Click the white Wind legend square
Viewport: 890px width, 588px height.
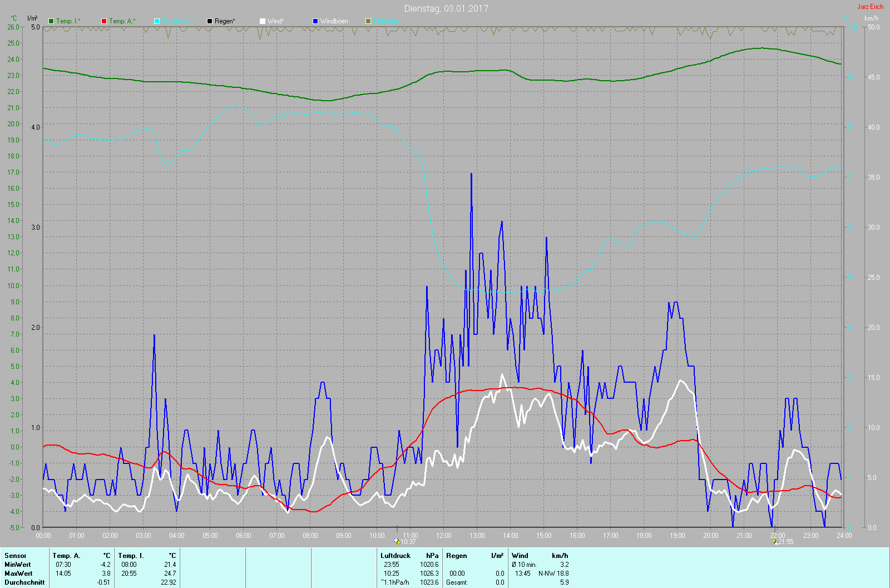263,21
